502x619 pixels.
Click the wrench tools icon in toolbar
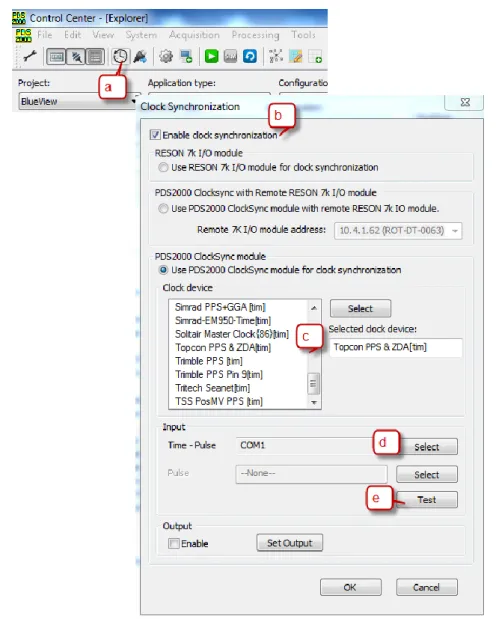(30, 56)
